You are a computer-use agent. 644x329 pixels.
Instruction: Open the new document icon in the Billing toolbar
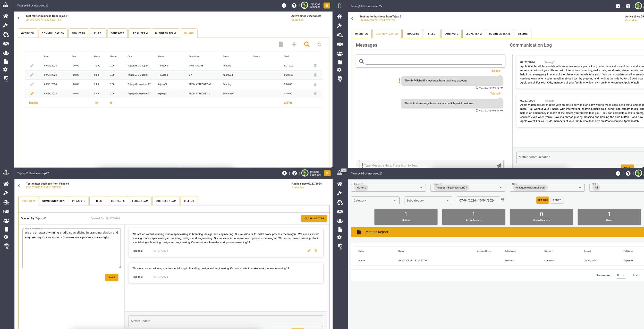pos(281,44)
